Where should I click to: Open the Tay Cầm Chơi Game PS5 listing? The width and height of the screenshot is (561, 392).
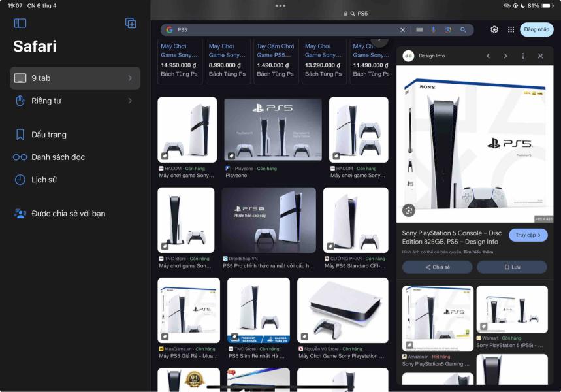[x=276, y=61]
